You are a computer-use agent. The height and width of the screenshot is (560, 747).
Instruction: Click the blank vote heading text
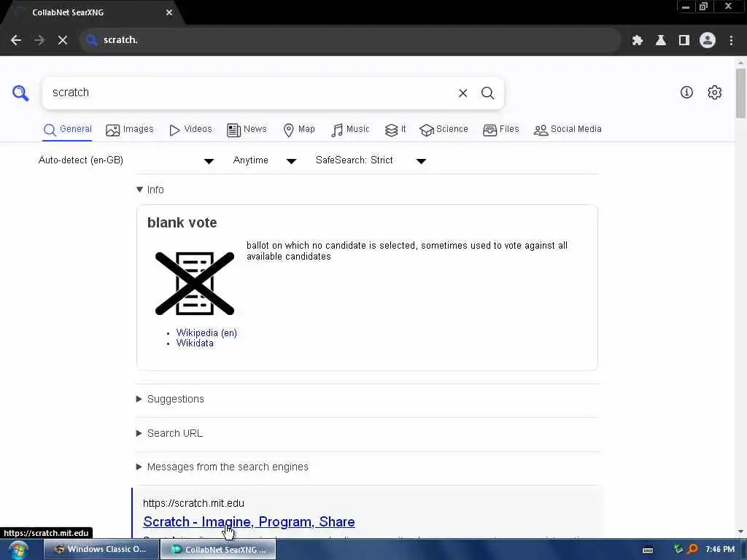182,223
